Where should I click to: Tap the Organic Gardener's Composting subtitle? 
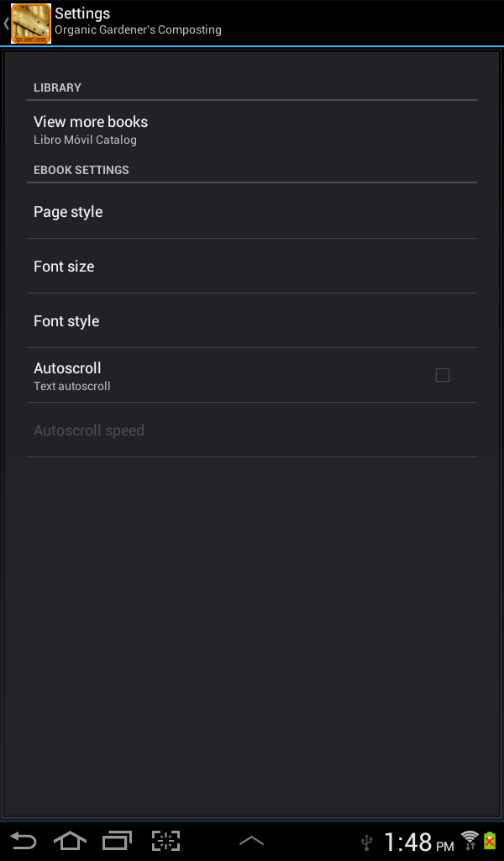pos(138,30)
